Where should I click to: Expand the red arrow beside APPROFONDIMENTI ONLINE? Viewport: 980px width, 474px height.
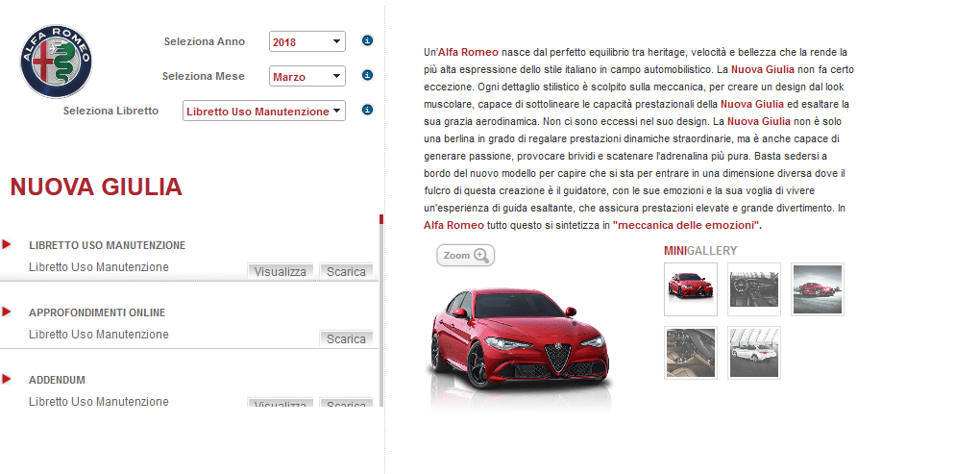7,312
